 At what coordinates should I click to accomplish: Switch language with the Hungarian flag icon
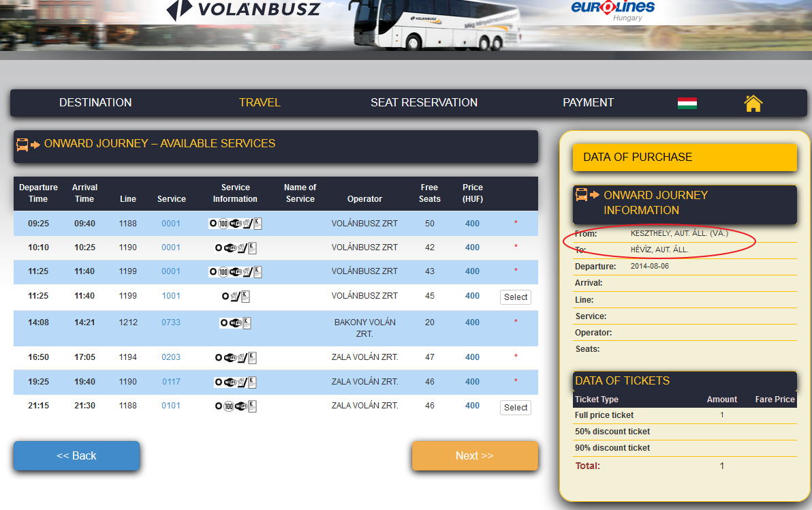[x=687, y=103]
